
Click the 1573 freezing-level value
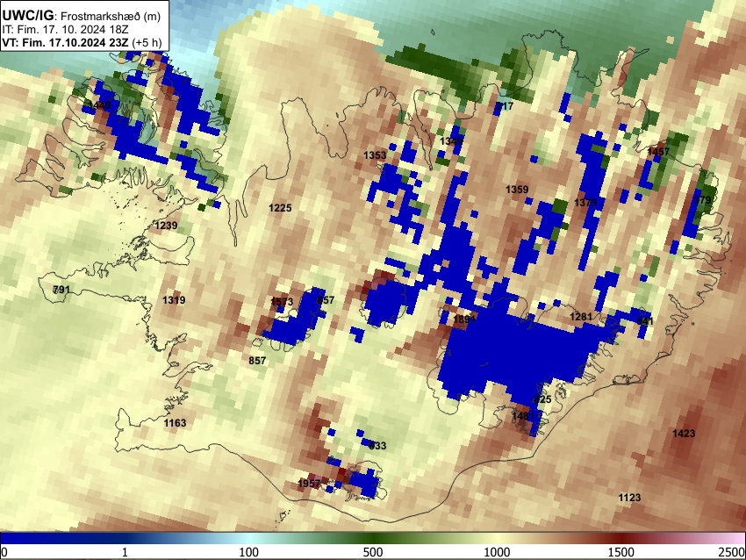point(282,302)
